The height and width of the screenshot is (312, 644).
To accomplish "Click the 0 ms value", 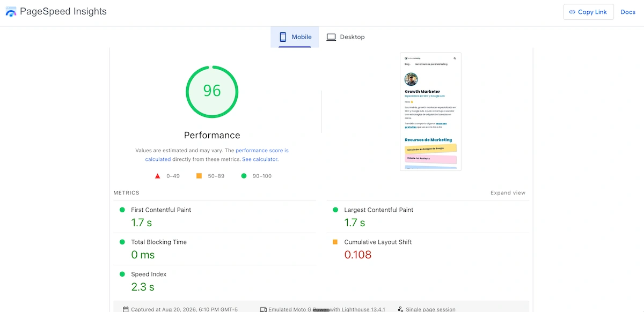I will point(143,255).
